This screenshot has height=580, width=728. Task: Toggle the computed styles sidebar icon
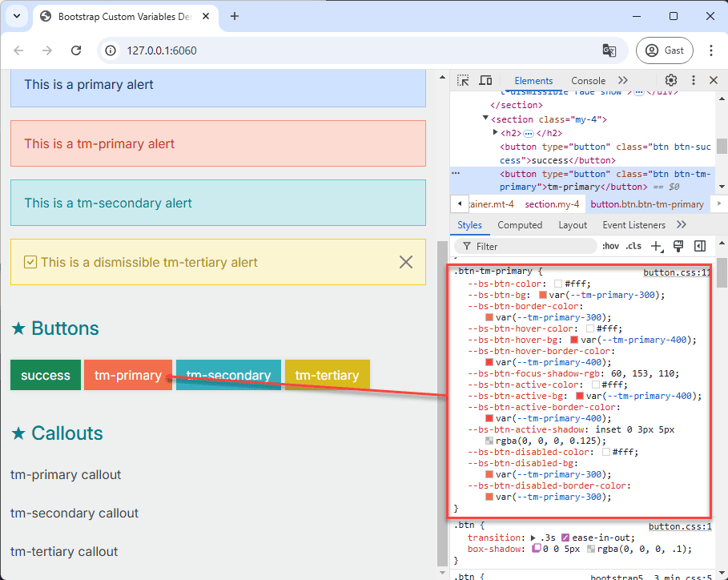click(700, 246)
